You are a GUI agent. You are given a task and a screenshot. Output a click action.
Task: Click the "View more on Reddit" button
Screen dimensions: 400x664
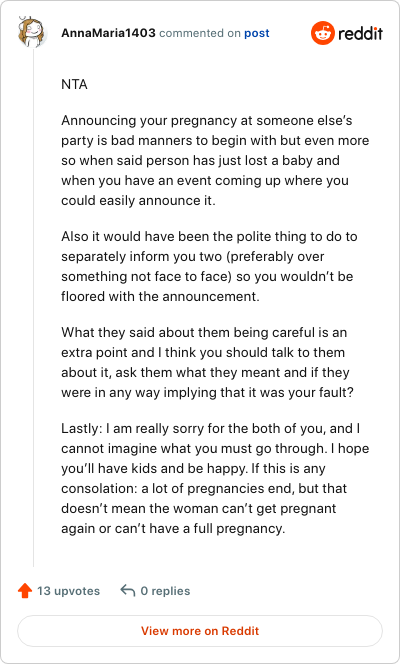pyautogui.click(x=200, y=631)
